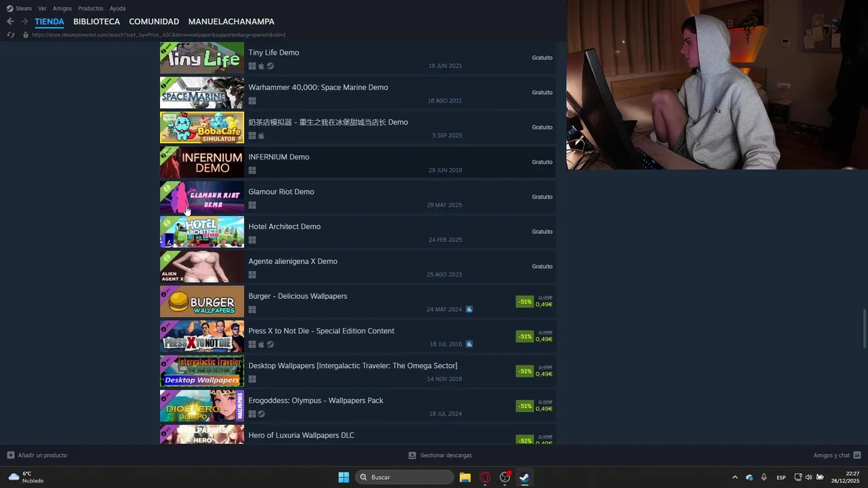Click Gratuito price on Tiny Life Demo
868x488 pixels.
[x=542, y=58]
